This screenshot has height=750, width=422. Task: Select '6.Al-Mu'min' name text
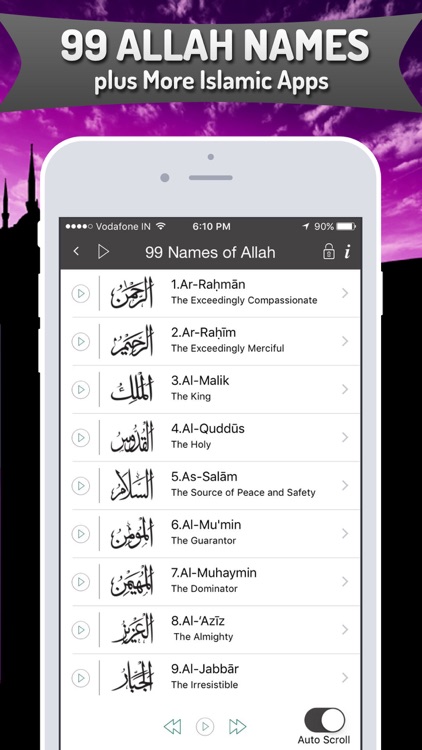click(x=206, y=525)
